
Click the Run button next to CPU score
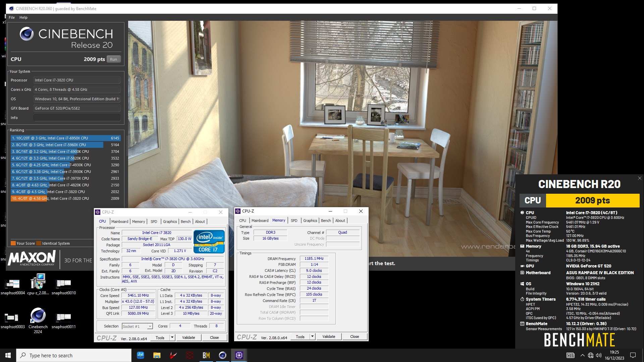(113, 59)
